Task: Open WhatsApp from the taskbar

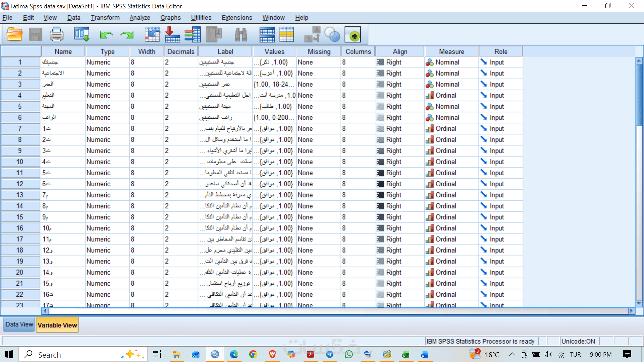Action: [349, 355]
